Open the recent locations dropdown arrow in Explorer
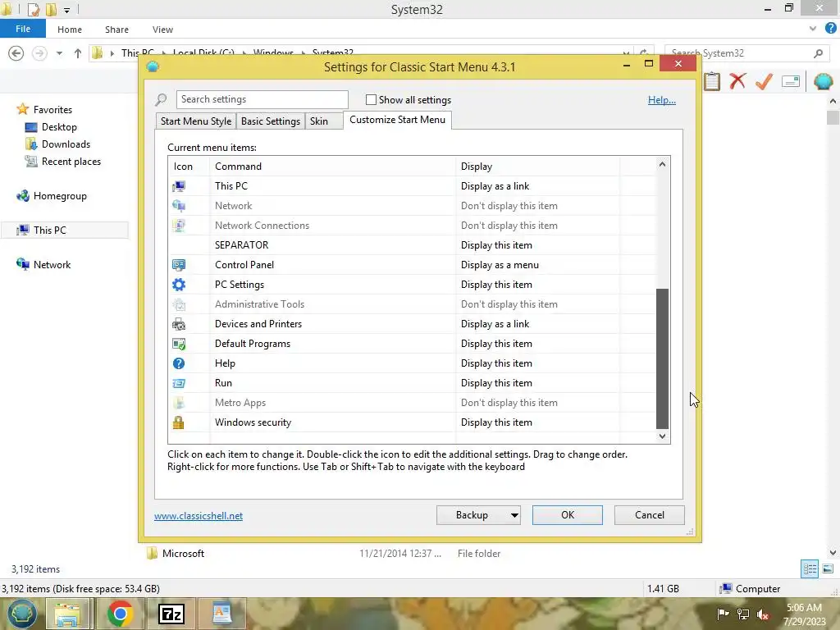840x630 pixels. tap(59, 53)
